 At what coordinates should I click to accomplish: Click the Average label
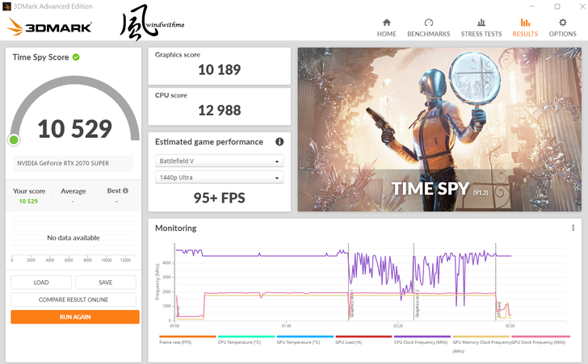tap(73, 190)
